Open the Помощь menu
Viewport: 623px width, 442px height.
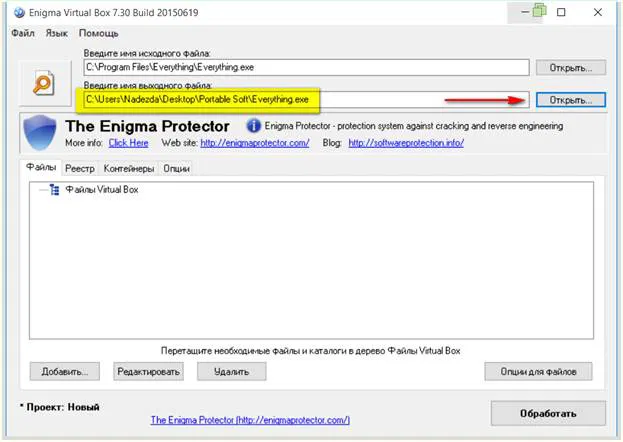(x=99, y=33)
